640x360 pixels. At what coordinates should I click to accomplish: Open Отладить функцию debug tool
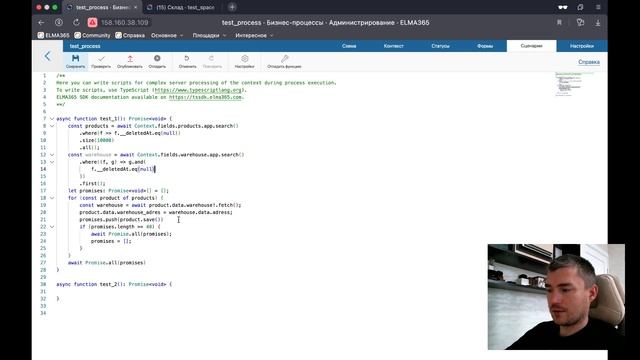[284, 61]
